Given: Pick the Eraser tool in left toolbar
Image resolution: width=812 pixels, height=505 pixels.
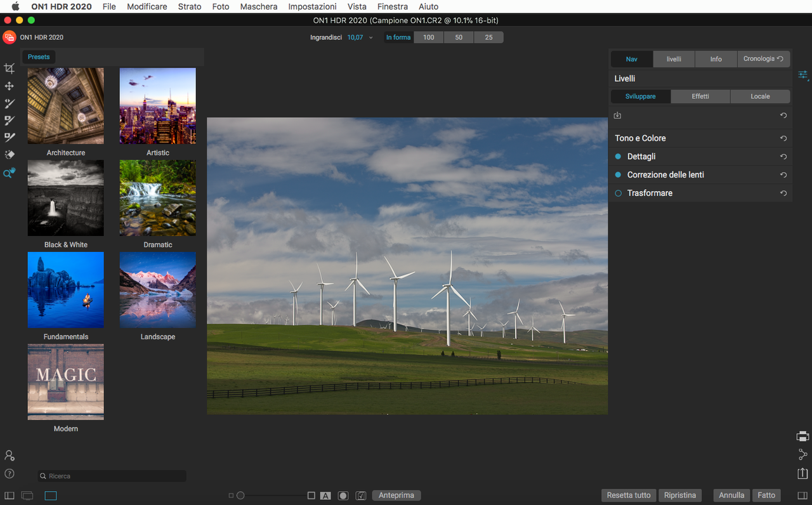Looking at the screenshot, I should tap(9, 154).
